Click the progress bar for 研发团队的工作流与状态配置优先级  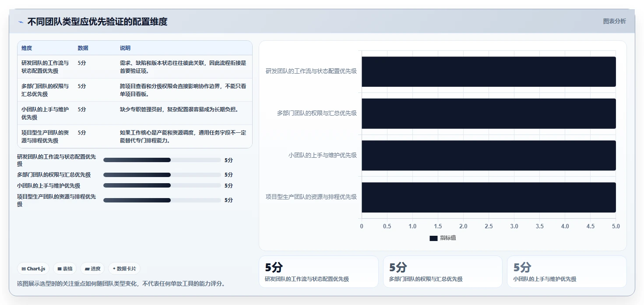[162, 160]
